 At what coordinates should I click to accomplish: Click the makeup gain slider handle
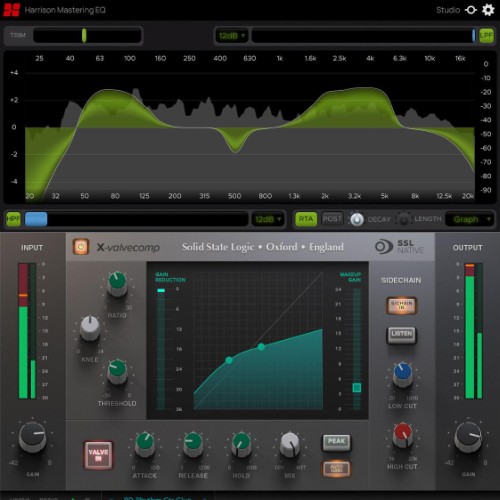(x=357, y=388)
